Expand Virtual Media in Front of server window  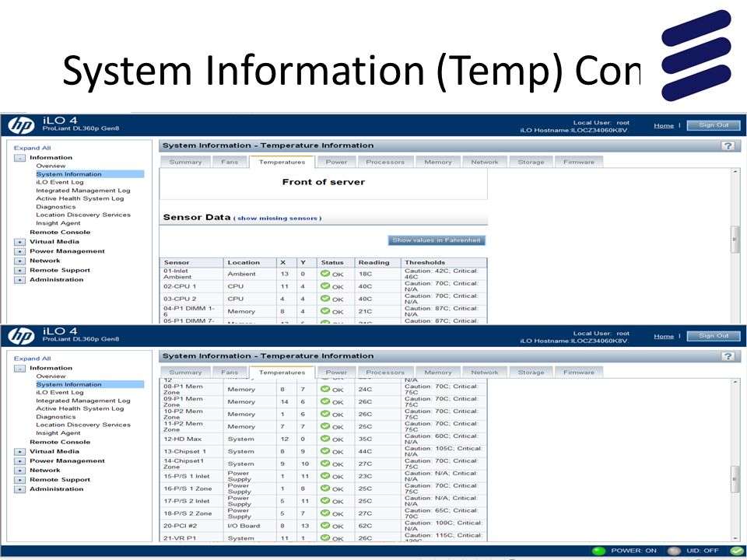(19, 242)
